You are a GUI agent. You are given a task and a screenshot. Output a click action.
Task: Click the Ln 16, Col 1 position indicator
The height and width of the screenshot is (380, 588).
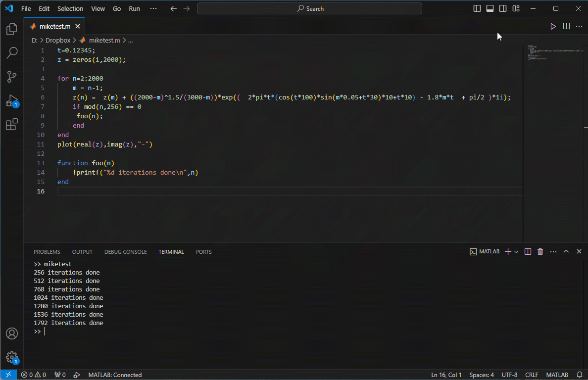tap(446, 375)
